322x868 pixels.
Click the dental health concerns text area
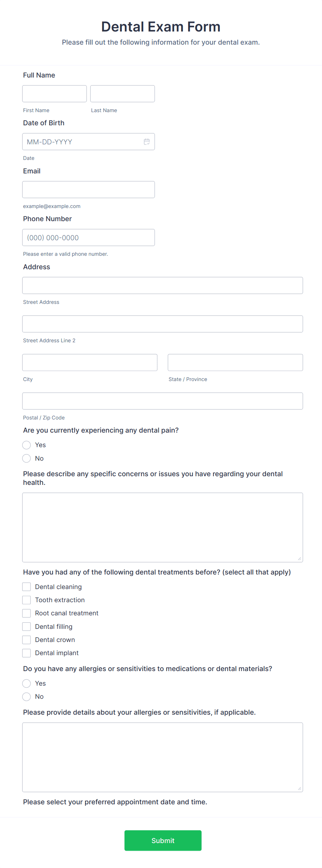(x=162, y=526)
